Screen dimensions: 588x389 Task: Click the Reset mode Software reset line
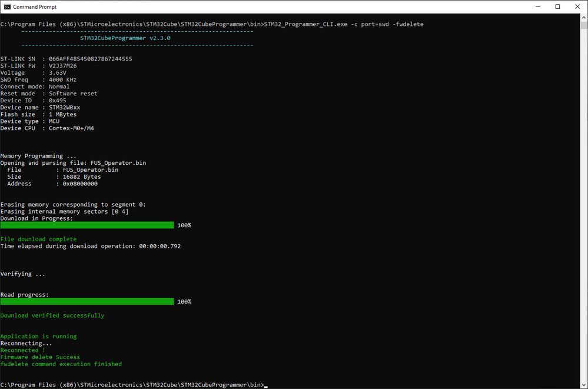point(49,94)
